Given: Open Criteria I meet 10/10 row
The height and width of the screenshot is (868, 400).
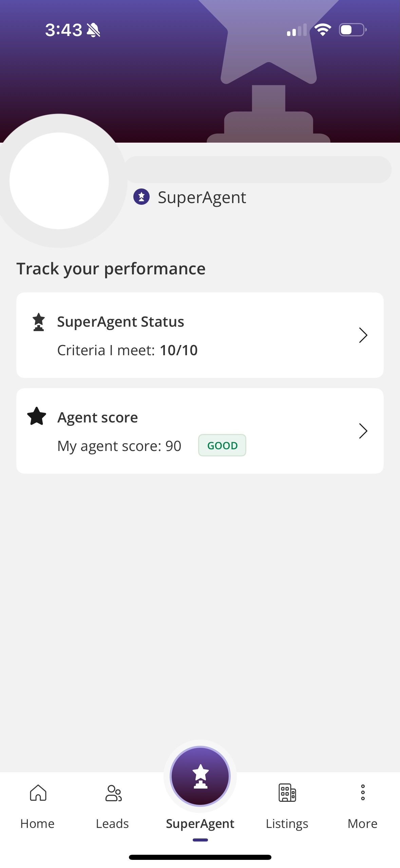Looking at the screenshot, I should coord(127,350).
